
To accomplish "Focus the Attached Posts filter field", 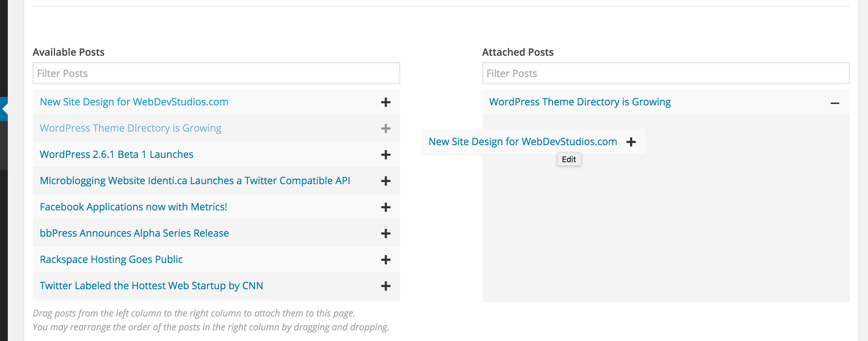I will [x=666, y=73].
